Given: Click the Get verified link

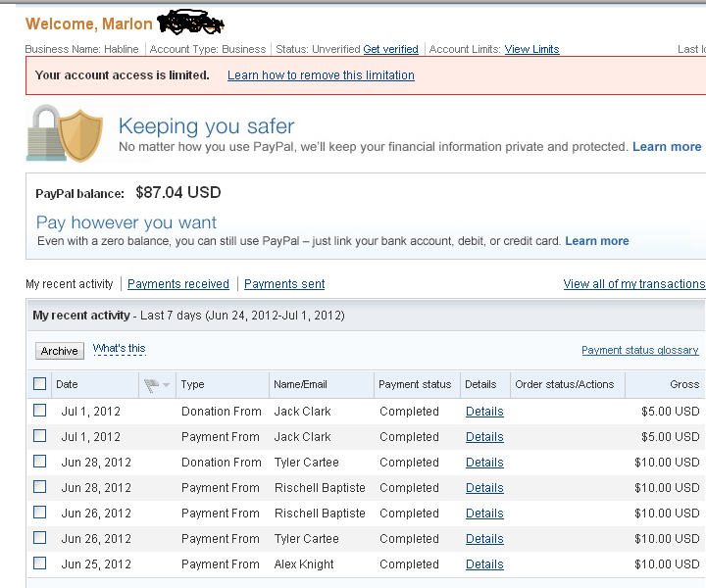Looking at the screenshot, I should click(x=391, y=49).
